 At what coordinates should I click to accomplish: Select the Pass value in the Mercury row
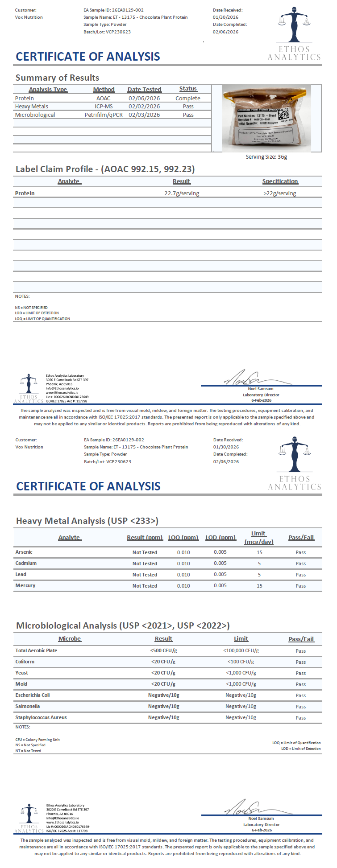pos(301,586)
